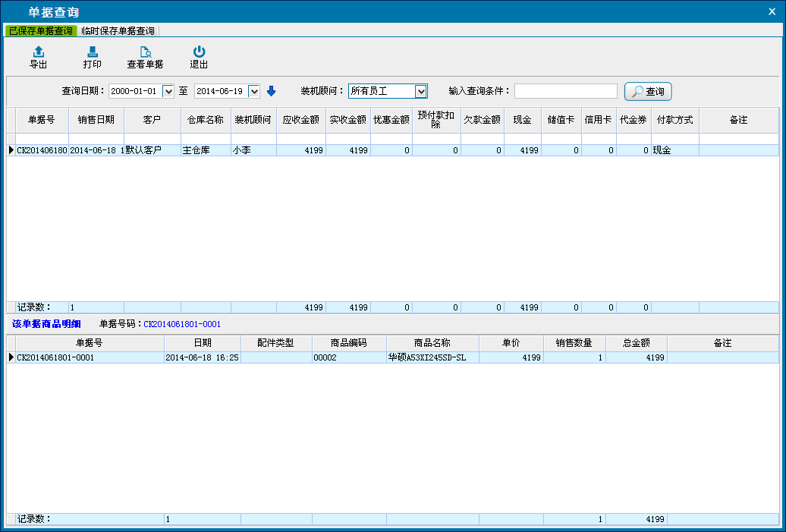The width and height of the screenshot is (786, 532).
Task: Click the 输入查询条件 text field
Action: (x=565, y=91)
